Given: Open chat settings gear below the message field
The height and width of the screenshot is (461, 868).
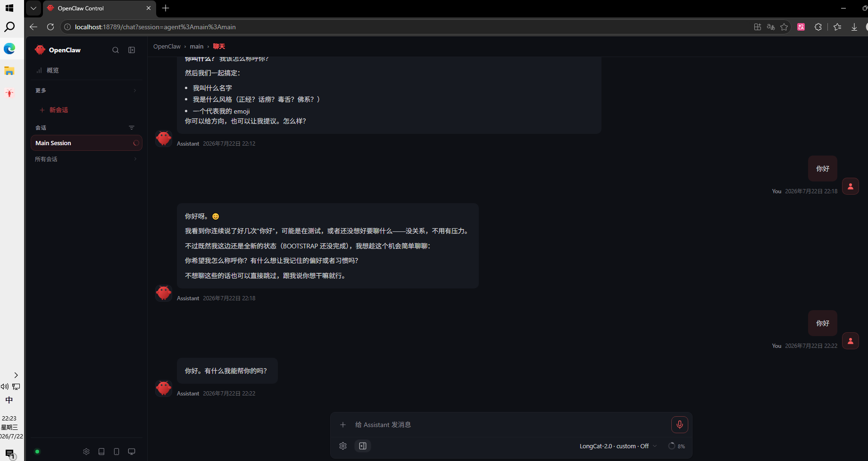Looking at the screenshot, I should (x=343, y=446).
